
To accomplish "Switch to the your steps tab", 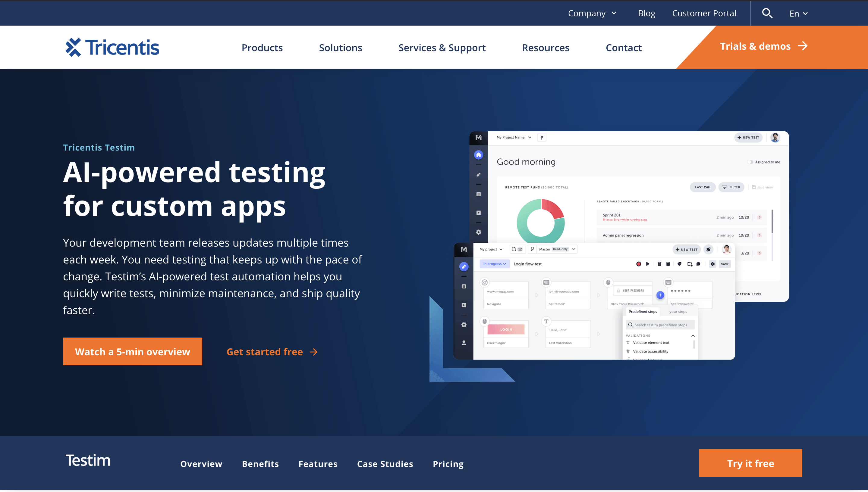I will 678,312.
